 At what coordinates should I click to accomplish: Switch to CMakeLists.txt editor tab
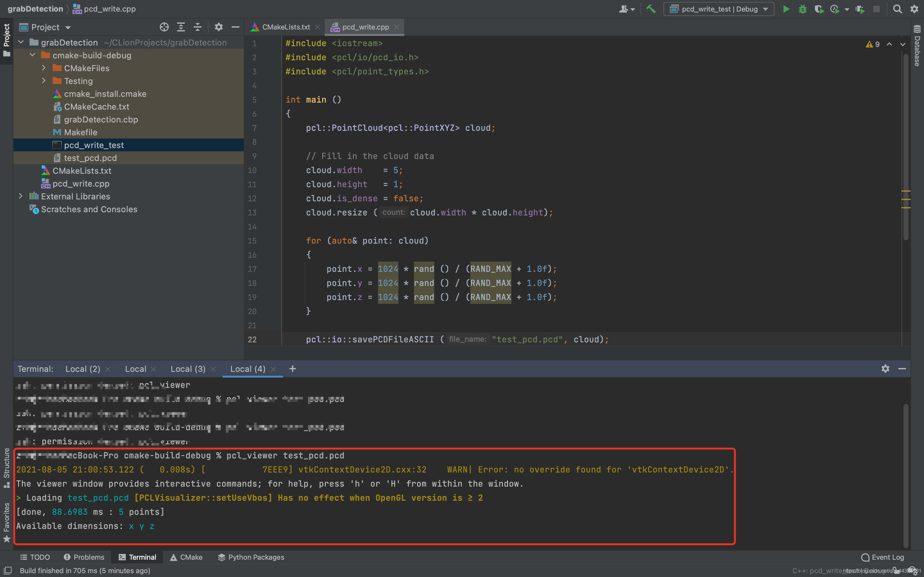(286, 27)
